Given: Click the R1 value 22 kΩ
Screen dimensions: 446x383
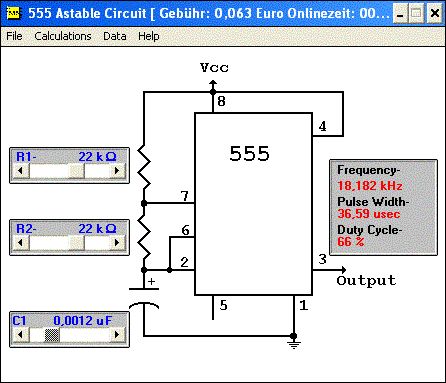Looking at the screenshot, I should click(97, 156).
